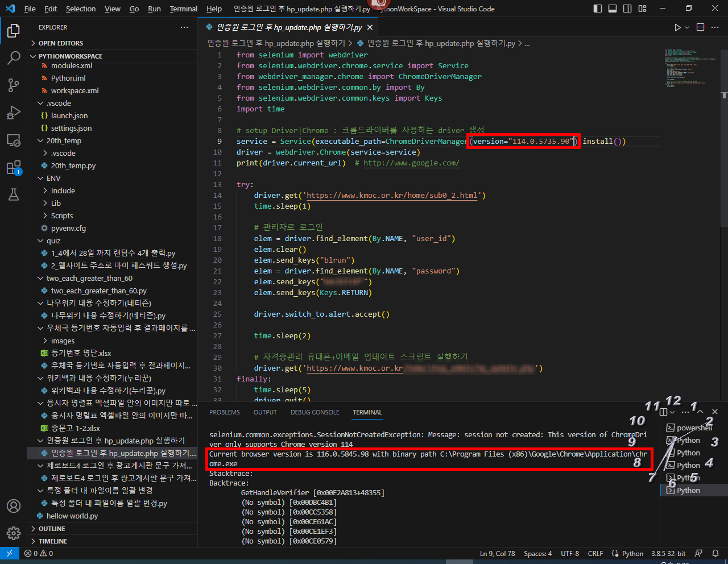Screen dimensions: 728x564
Task: Open the Accounts menu icon
Action: point(14,506)
